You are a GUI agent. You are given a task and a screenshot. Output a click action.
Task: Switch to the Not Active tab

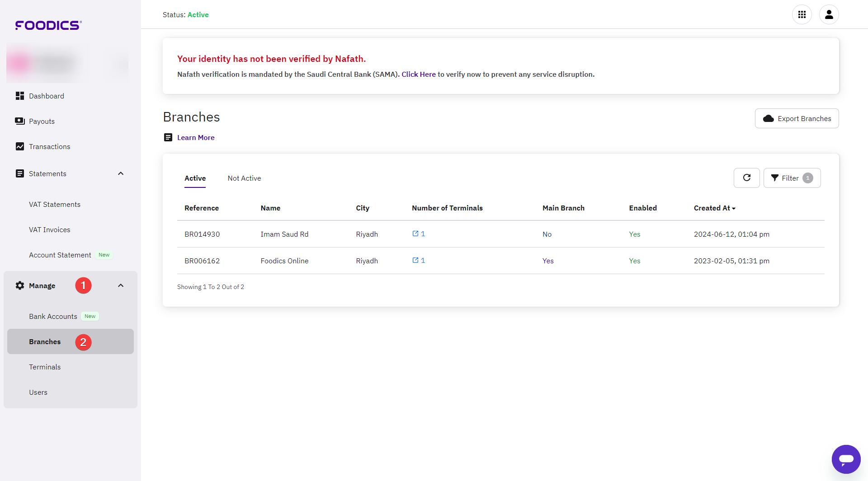tap(244, 178)
